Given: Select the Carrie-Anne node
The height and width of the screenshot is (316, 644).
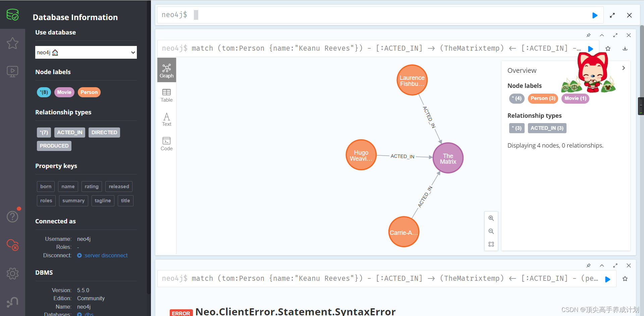Looking at the screenshot, I should (404, 232).
